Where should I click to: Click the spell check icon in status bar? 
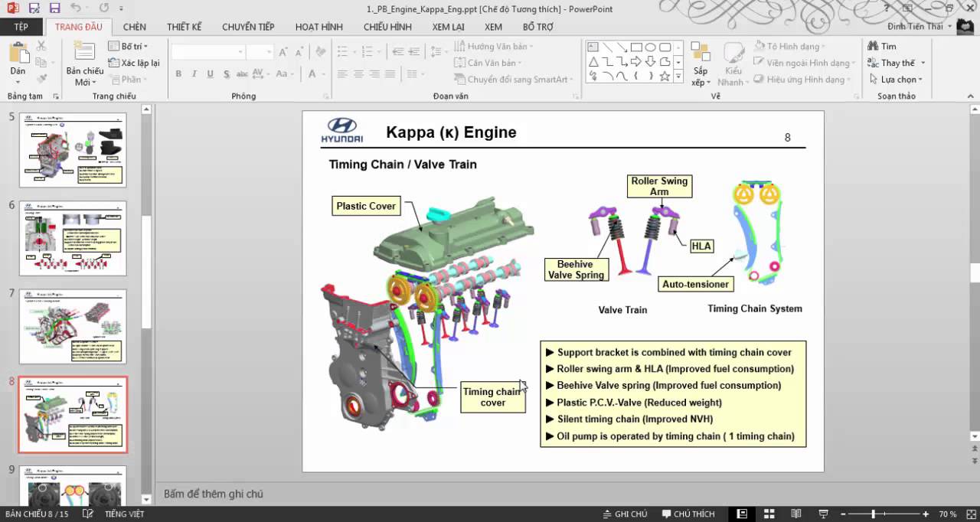coord(88,514)
